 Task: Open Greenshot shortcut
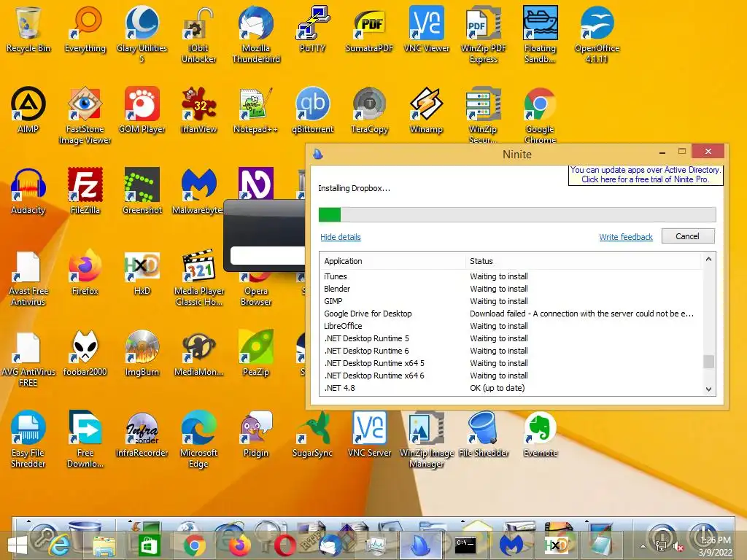[x=142, y=190]
